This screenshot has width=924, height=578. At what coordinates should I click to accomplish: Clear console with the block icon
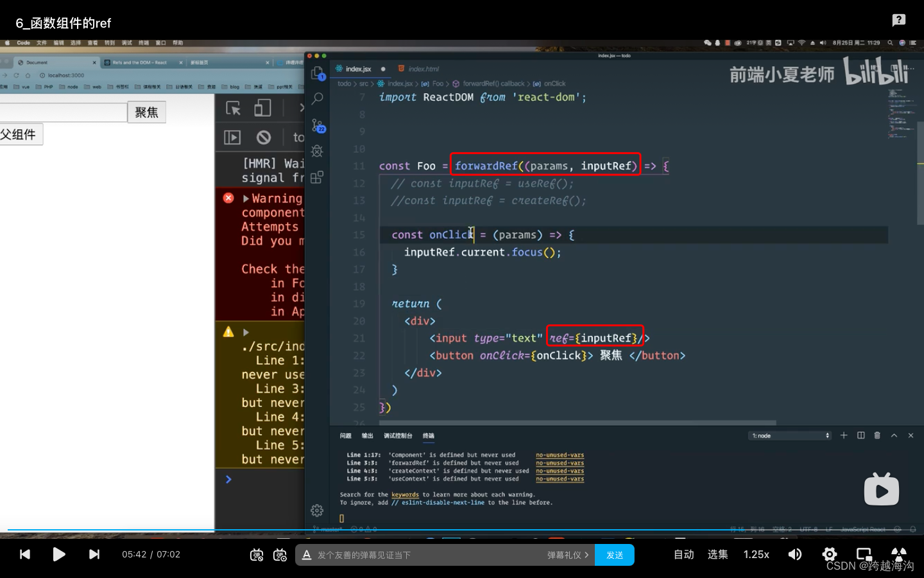[264, 137]
